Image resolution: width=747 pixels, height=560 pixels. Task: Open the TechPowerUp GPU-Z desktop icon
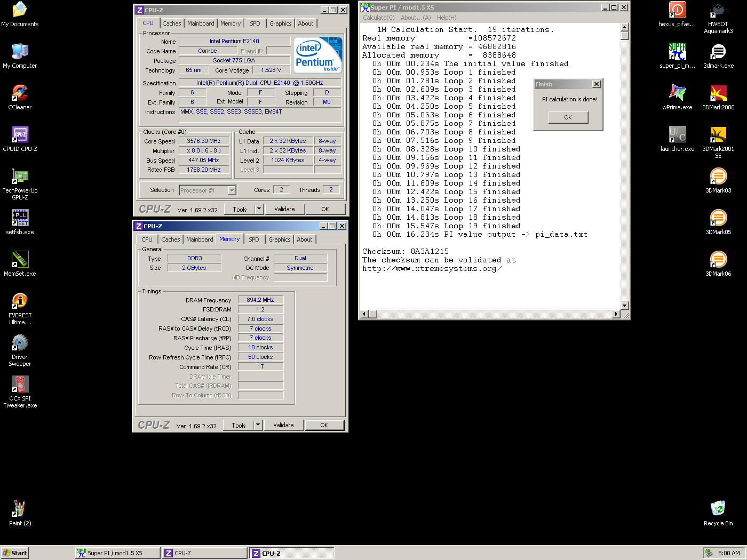(x=20, y=184)
